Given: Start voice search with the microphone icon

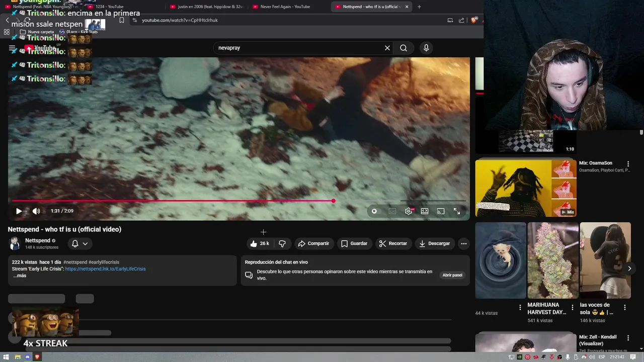Looking at the screenshot, I should tap(426, 48).
